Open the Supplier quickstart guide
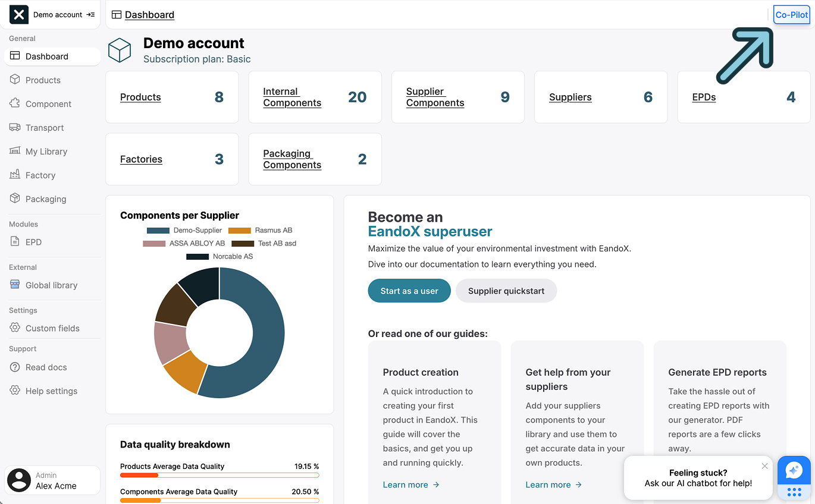Image resolution: width=815 pixels, height=504 pixels. [506, 291]
